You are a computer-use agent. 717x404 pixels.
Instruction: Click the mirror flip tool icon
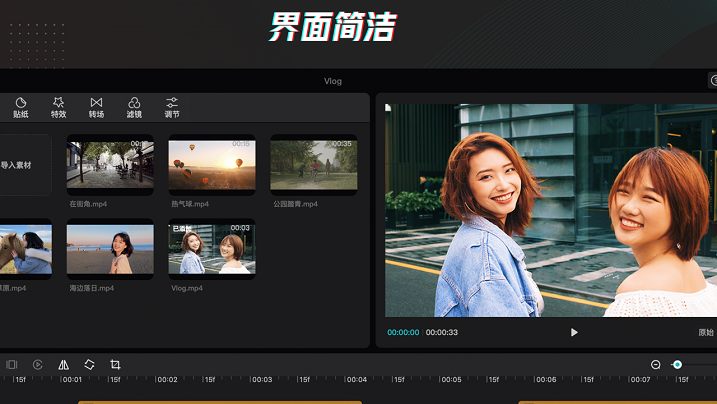tap(64, 365)
